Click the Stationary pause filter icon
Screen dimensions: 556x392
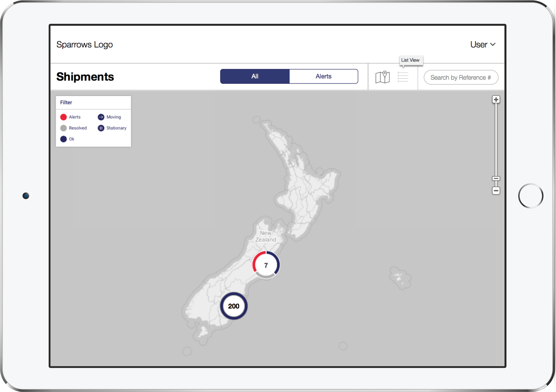(101, 128)
